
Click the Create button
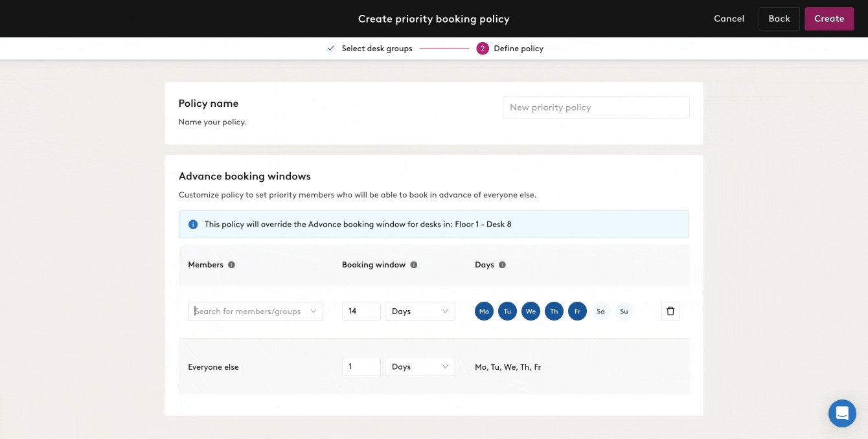click(x=829, y=19)
